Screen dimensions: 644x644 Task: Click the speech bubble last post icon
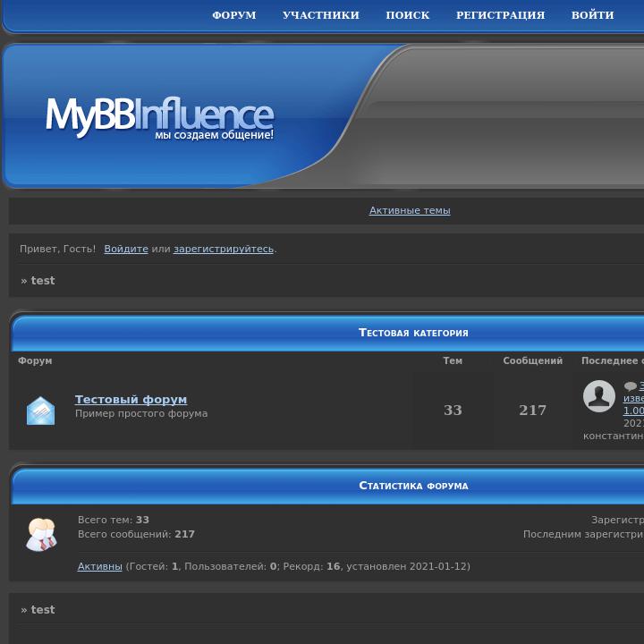click(x=630, y=386)
